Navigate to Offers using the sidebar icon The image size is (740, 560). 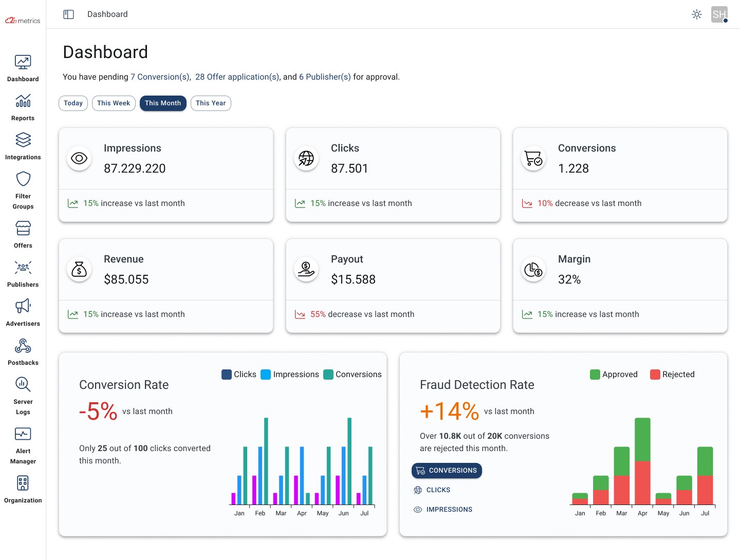pyautogui.click(x=23, y=229)
